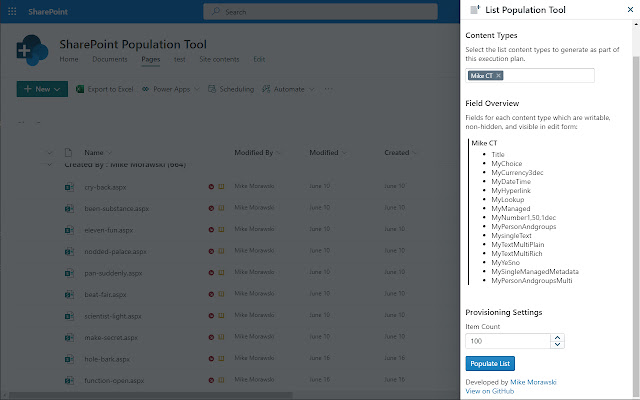
Task: Click the SharePoint header title link
Action: point(48,11)
